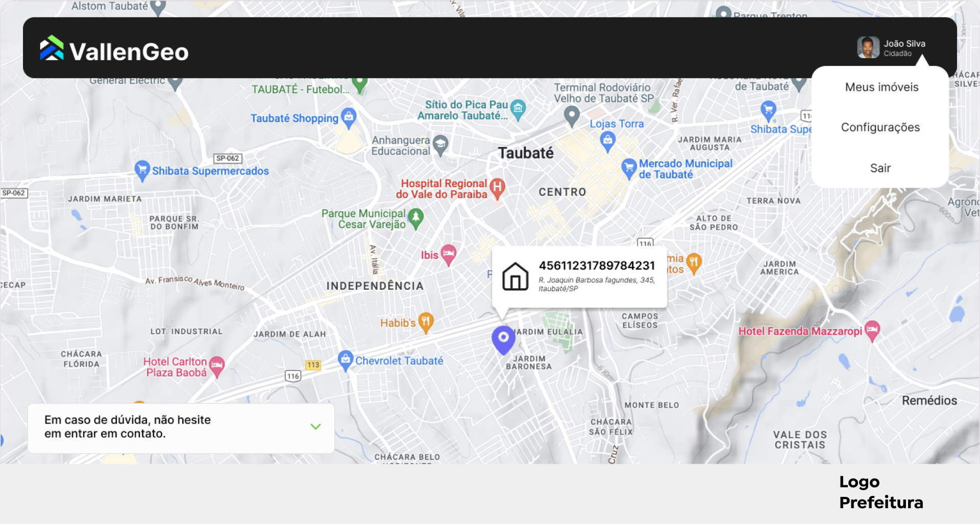Click "Sair" to log out
Image resolution: width=980 pixels, height=524 pixels.
coord(880,167)
